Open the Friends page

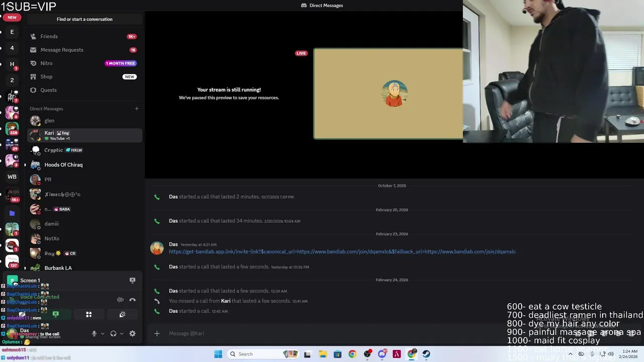[85, 36]
